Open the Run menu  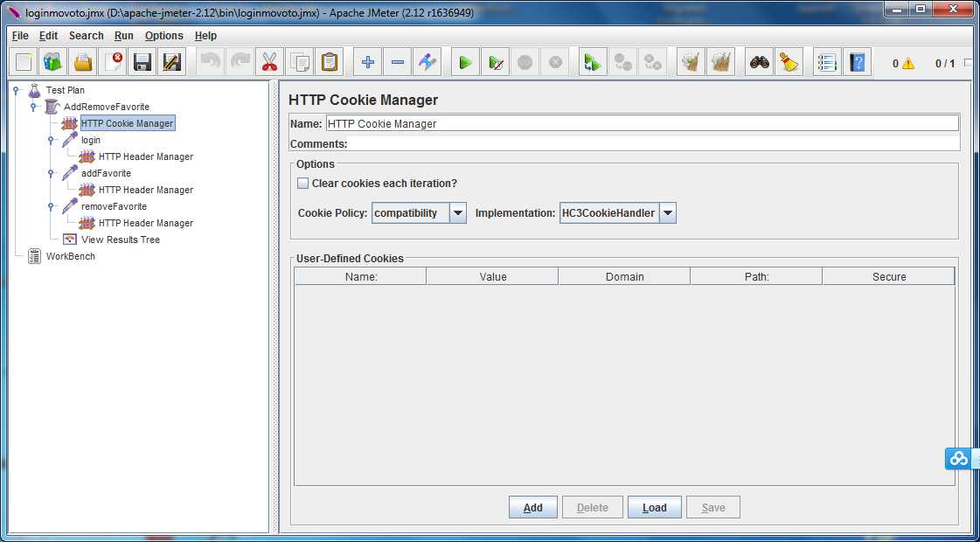point(124,36)
